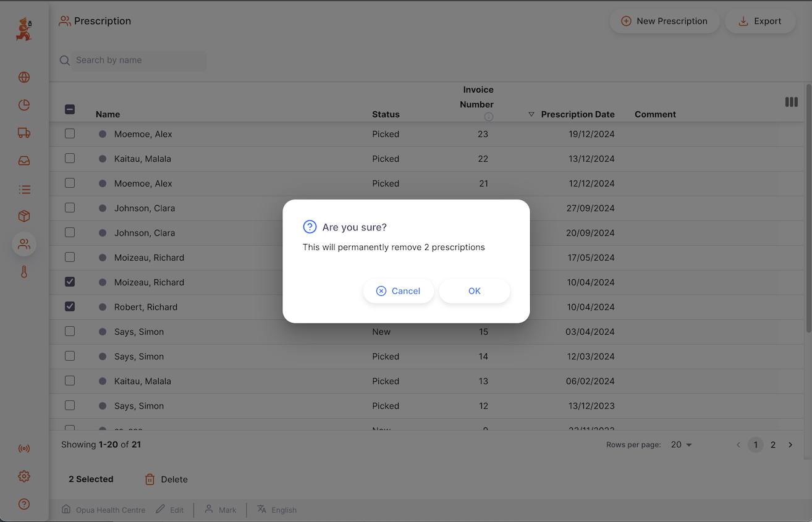
Task: Tick the checkbox for Kaitau, Malala dated 13/12/2024
Action: coord(70,158)
